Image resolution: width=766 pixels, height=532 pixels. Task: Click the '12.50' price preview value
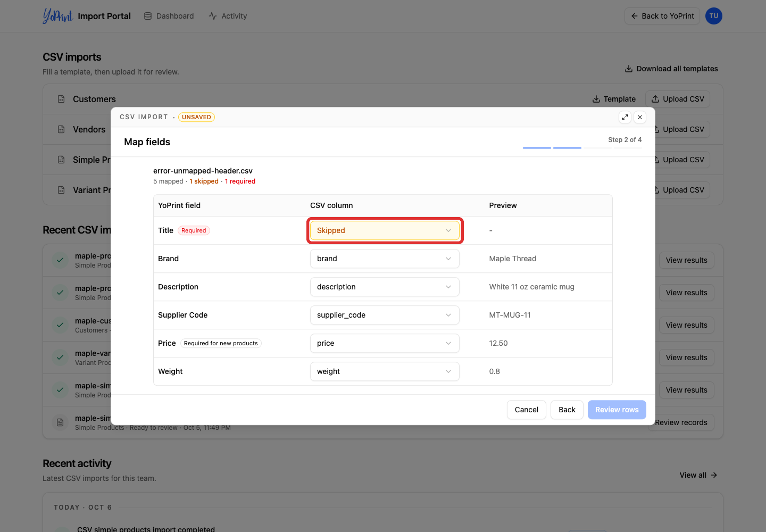(498, 343)
